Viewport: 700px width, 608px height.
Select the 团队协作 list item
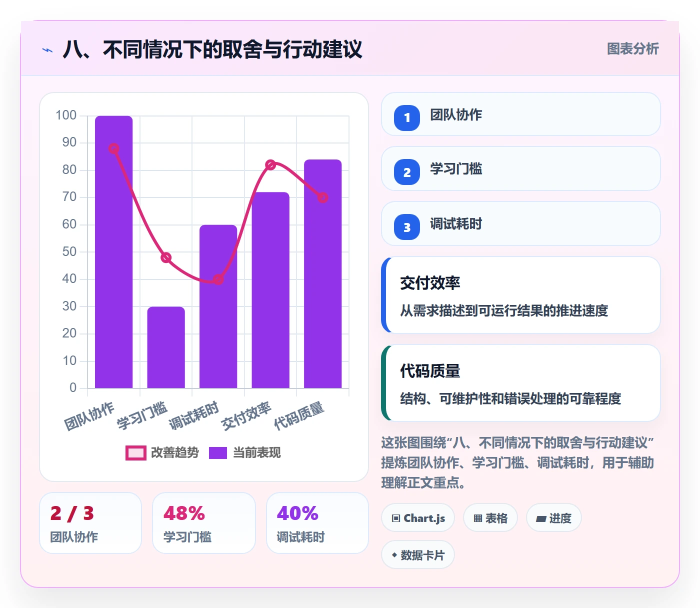(521, 114)
